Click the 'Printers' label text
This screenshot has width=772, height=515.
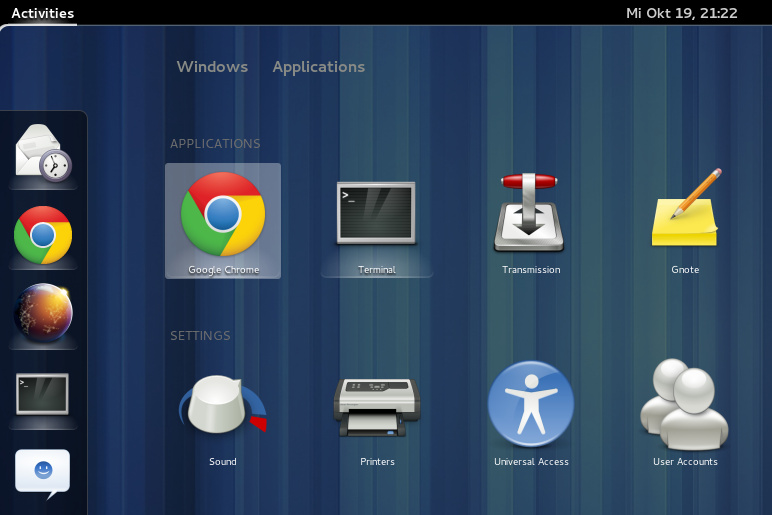(x=377, y=462)
